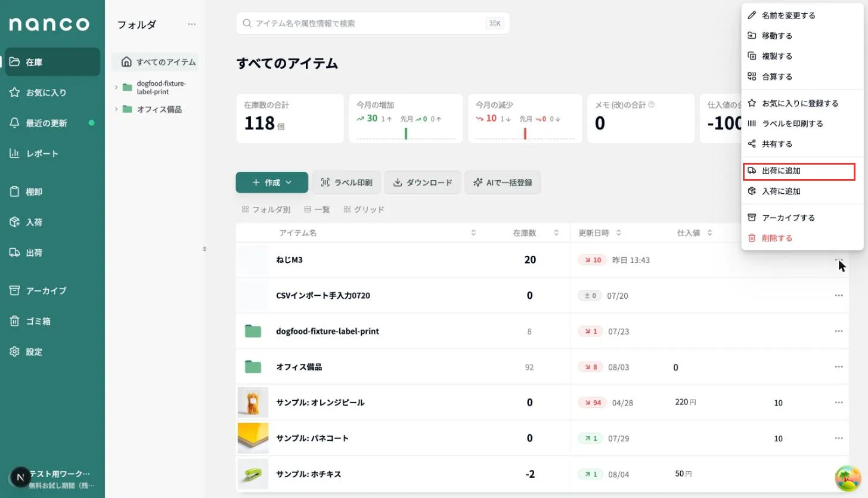
Task: Expand dogfood-fixture-label-print folder in tree
Action: pos(116,87)
